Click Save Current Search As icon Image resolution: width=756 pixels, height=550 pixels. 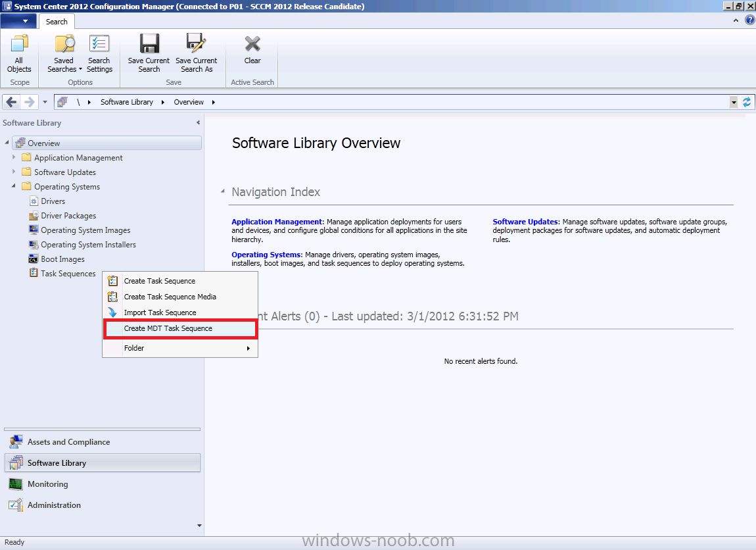(x=197, y=53)
